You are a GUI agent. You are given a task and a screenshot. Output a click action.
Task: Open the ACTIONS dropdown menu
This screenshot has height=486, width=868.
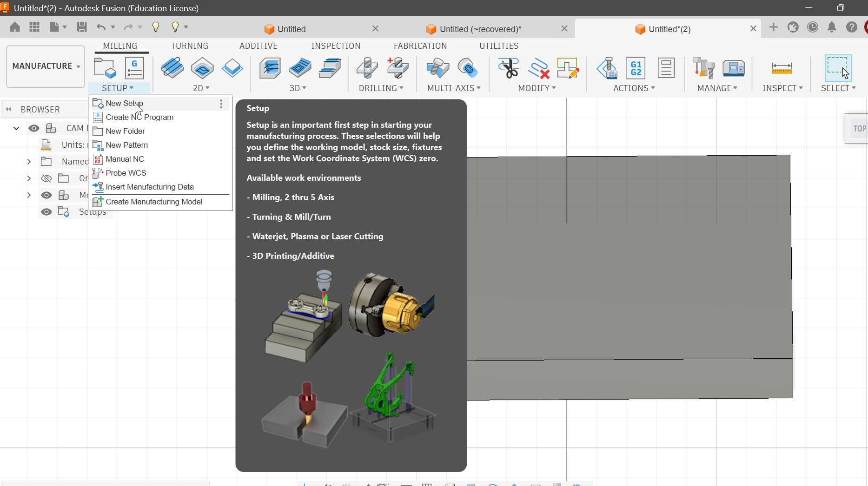tap(634, 88)
